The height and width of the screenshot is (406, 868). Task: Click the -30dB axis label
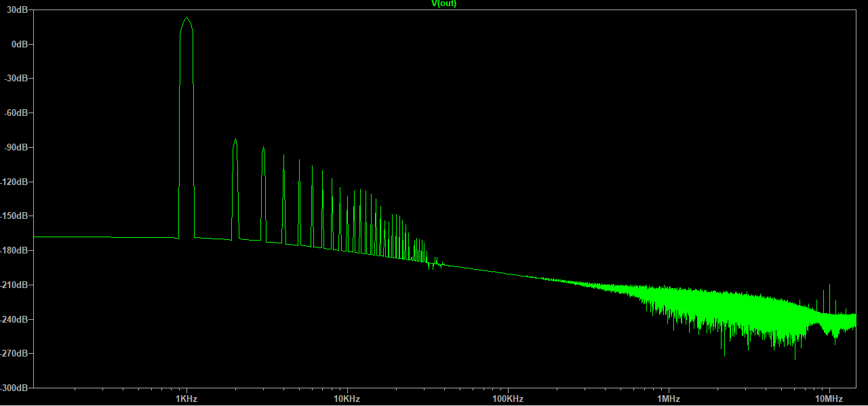[x=16, y=79]
